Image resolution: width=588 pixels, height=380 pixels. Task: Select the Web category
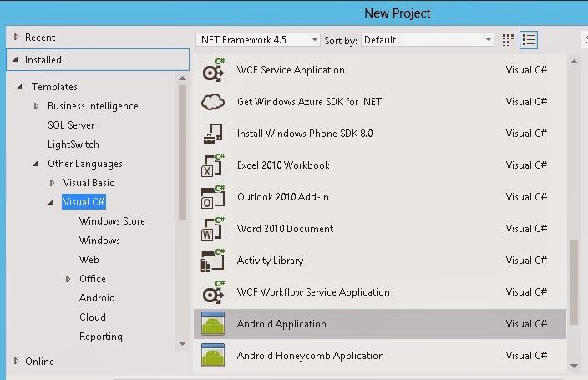[89, 260]
